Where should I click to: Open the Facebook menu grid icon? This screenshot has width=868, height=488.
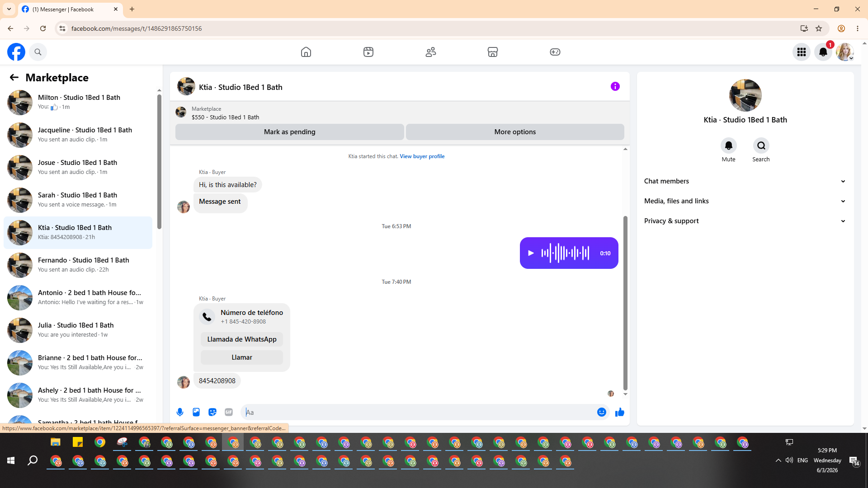click(802, 52)
